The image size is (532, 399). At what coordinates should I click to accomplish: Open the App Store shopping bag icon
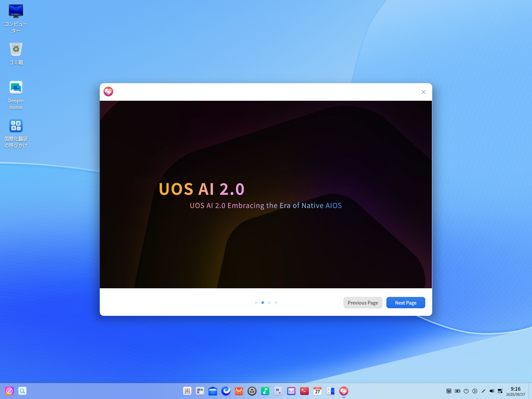coord(239,391)
